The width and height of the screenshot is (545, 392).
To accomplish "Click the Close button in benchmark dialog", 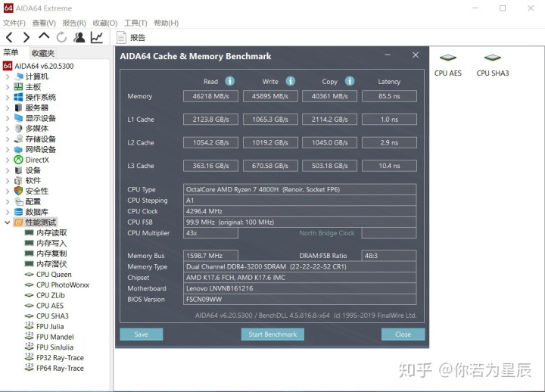I will point(403,334).
